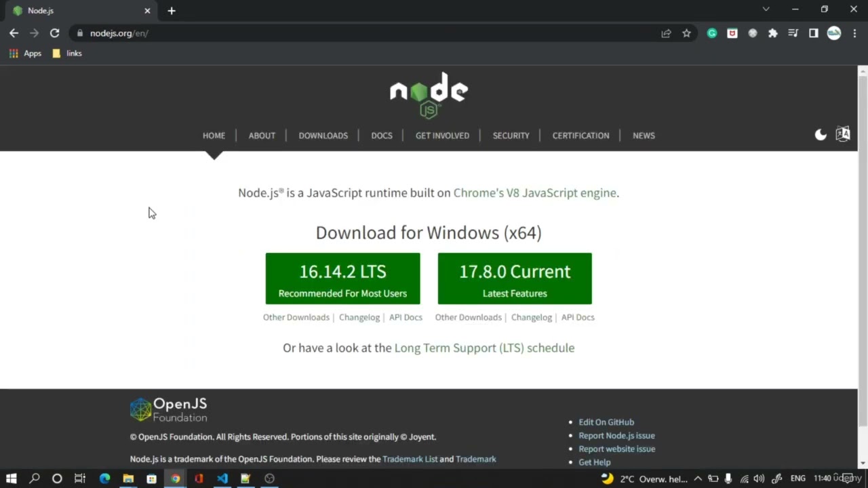The height and width of the screenshot is (488, 868).
Task: Open Windows taskbar search
Action: tap(35, 479)
